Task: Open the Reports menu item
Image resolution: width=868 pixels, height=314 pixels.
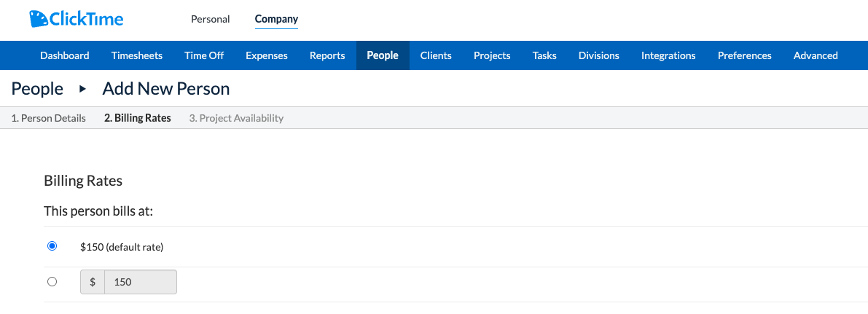Action: click(327, 55)
